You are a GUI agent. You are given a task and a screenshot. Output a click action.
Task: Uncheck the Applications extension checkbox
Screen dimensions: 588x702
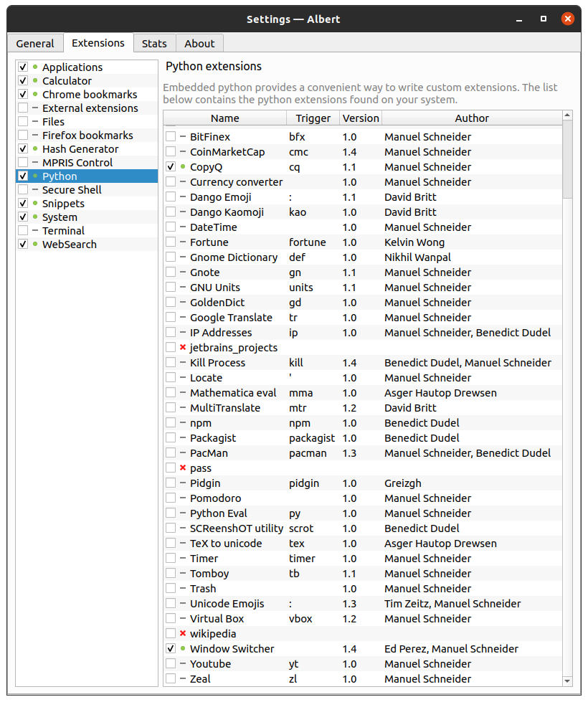(23, 67)
